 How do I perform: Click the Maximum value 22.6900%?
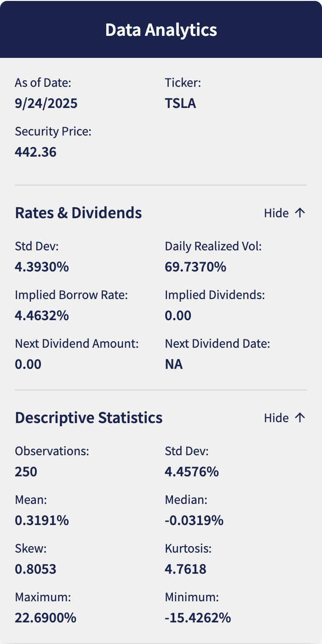coord(46,618)
